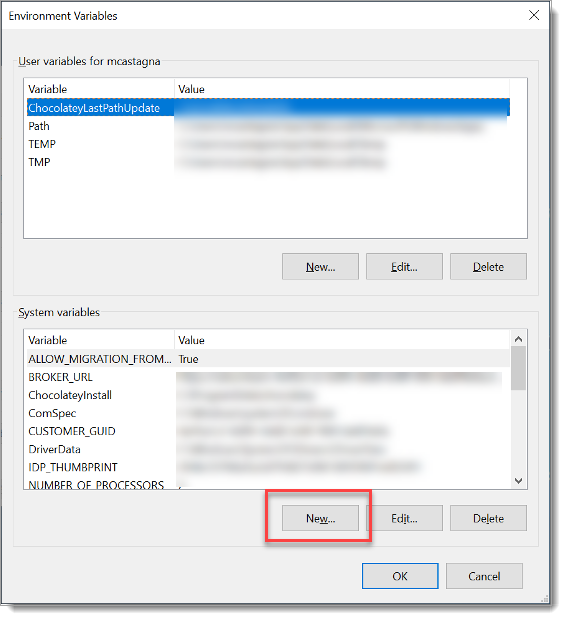Click New under System variables
Image resolution: width=567 pixels, height=621 pixels.
click(x=320, y=518)
